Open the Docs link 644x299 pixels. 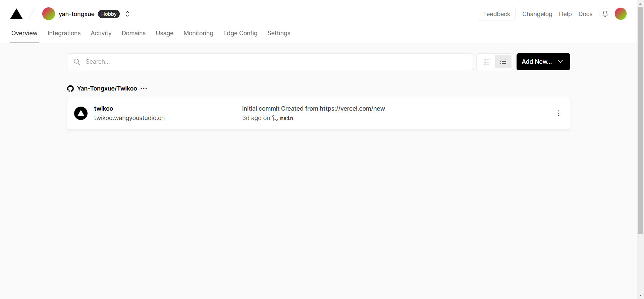click(585, 14)
